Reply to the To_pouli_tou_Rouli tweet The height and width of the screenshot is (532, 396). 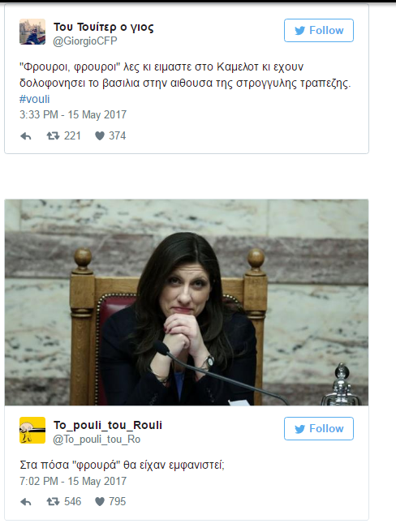tap(26, 502)
